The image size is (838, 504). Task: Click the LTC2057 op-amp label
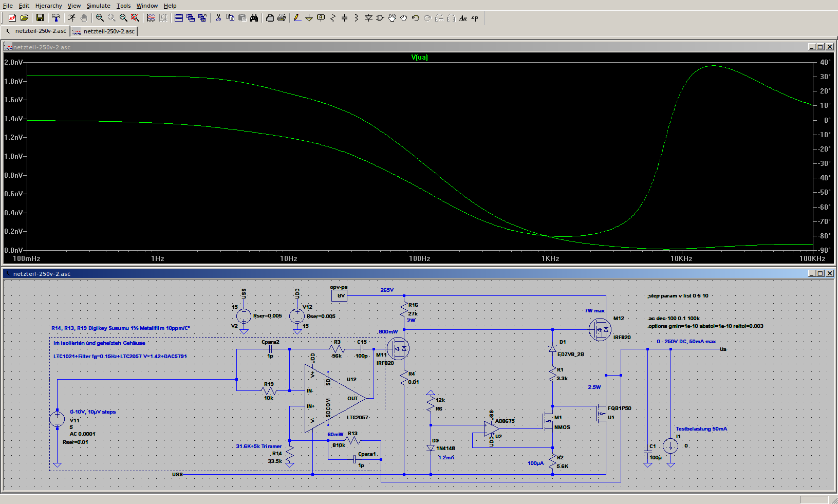click(358, 418)
